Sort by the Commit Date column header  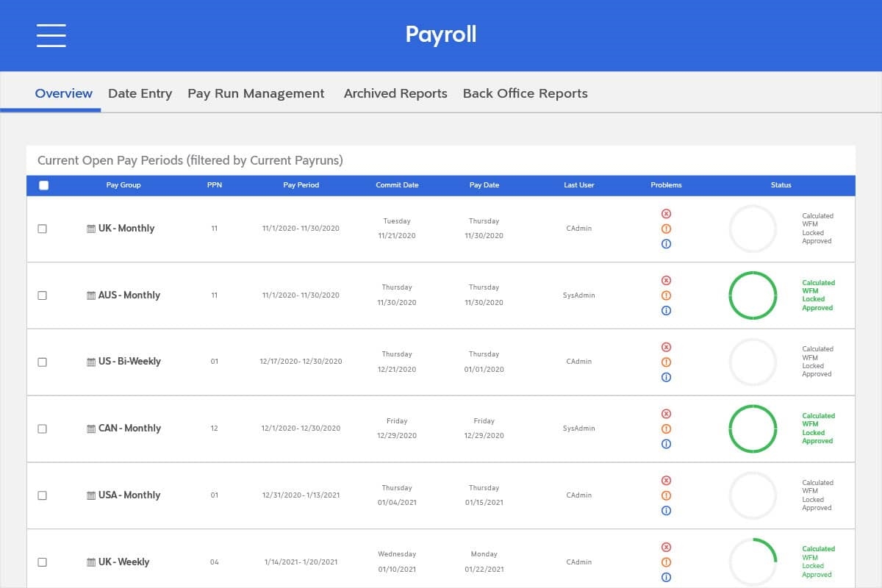[x=397, y=185]
